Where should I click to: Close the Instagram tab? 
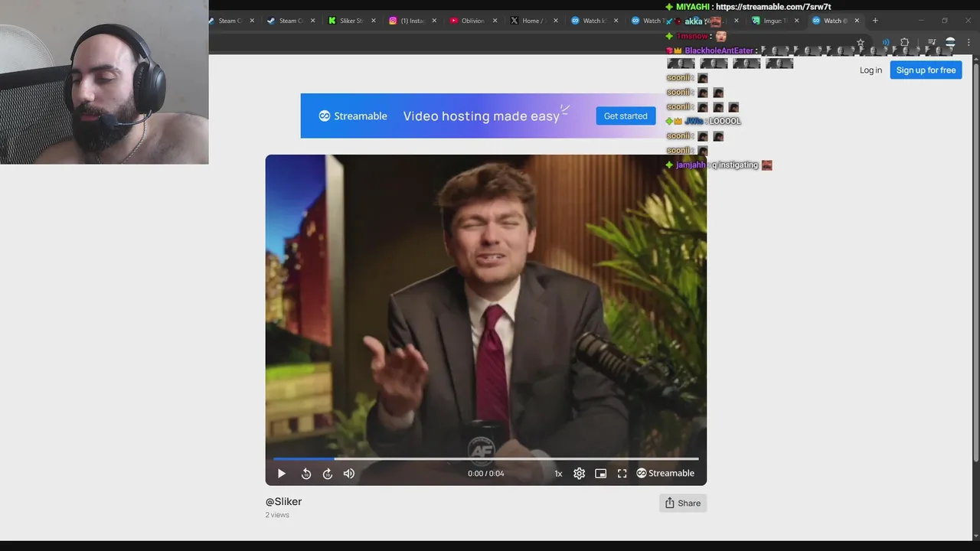pos(435,21)
